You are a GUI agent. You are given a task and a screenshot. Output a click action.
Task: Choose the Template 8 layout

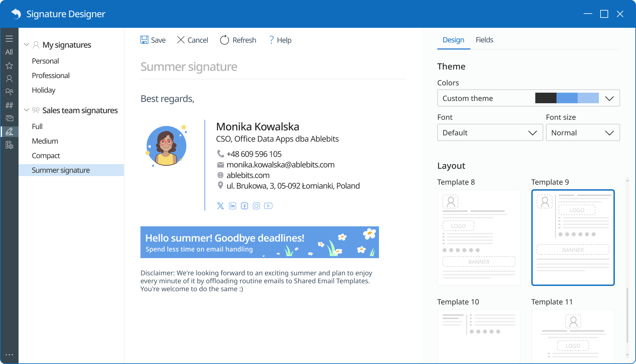[479, 237]
